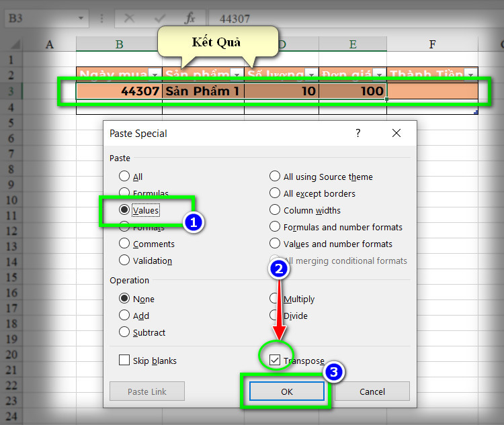Click the formula bar enter checkmark icon
Viewport: 504px width, 425px height.
160,18
